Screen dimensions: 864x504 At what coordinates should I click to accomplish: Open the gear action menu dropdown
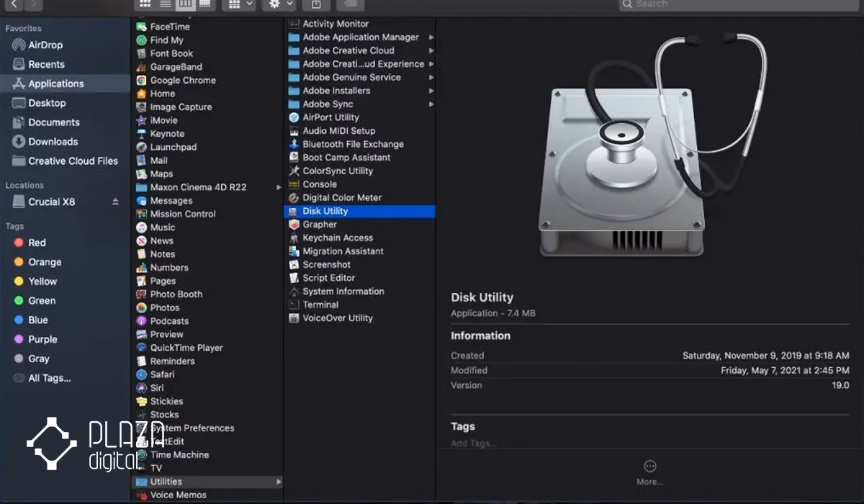point(279,4)
